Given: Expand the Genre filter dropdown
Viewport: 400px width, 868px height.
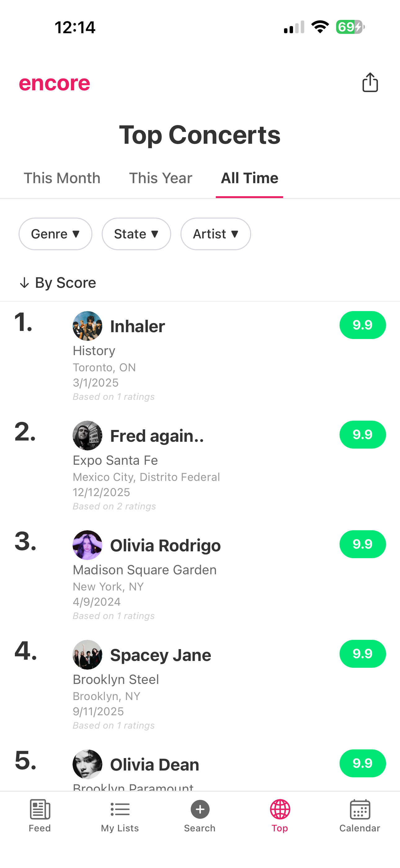Looking at the screenshot, I should [x=56, y=234].
